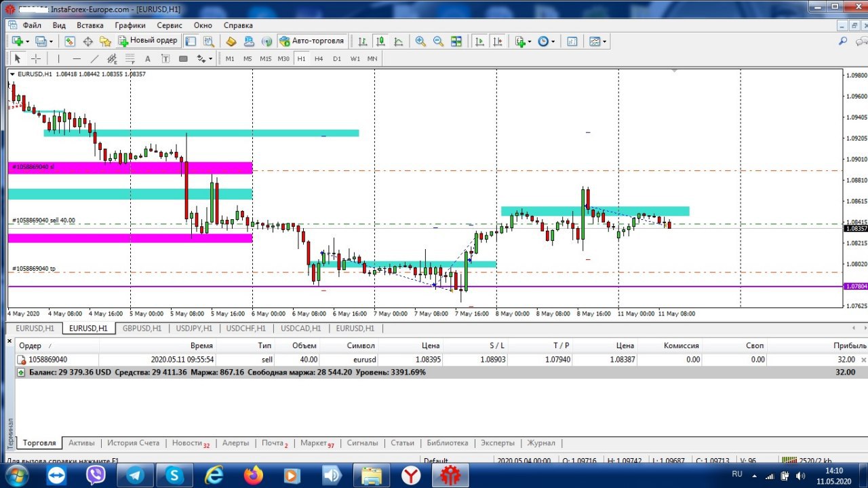Expand the Templates dropdown arrow

(x=604, y=41)
